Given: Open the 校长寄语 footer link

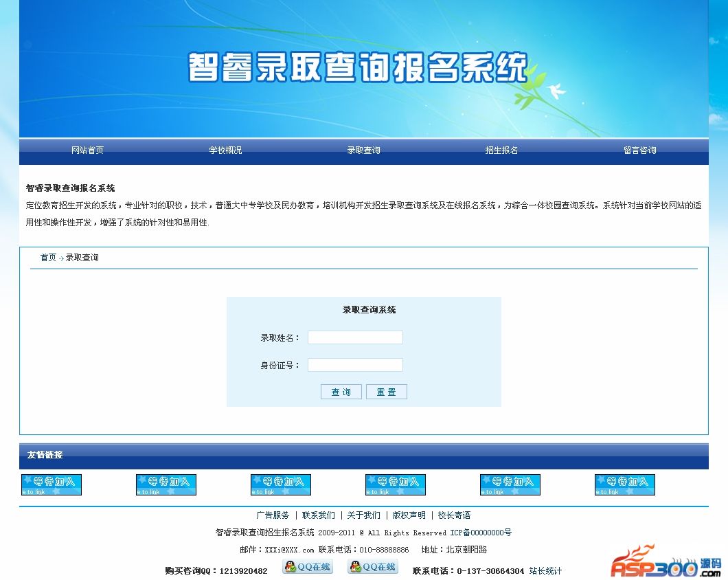Looking at the screenshot, I should point(454,515).
